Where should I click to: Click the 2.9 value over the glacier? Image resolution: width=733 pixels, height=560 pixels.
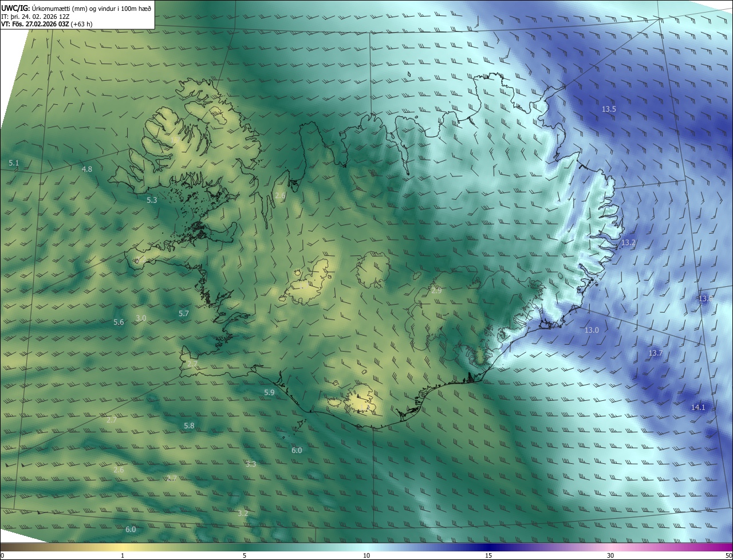[436, 291]
